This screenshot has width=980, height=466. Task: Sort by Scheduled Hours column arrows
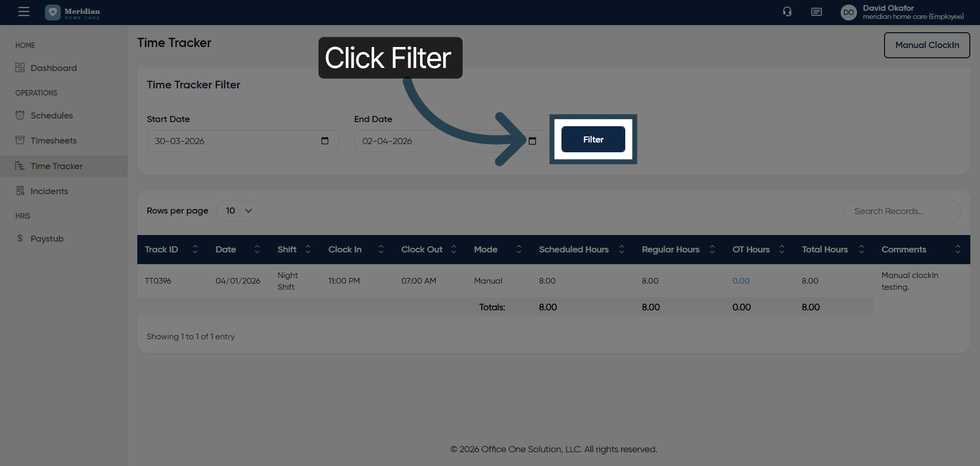(622, 249)
